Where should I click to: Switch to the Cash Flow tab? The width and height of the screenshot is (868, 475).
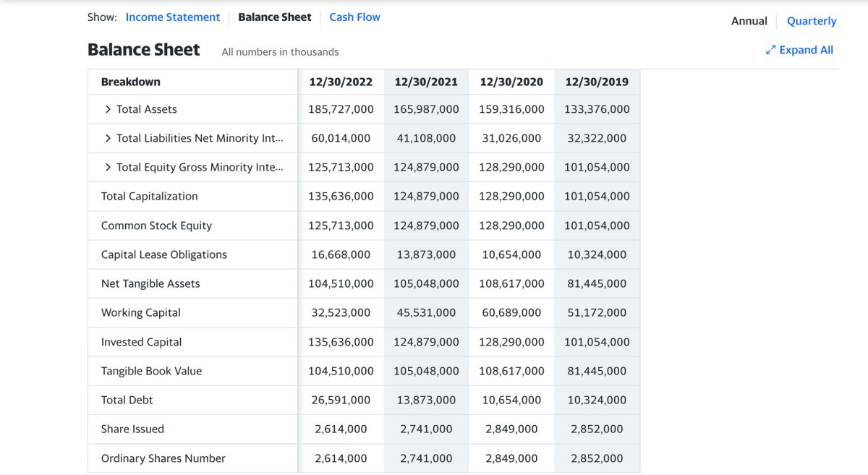[354, 17]
